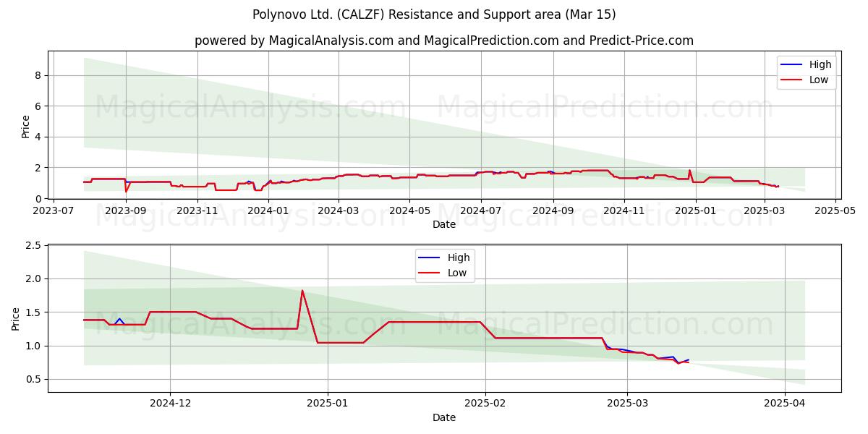
Task: Click the 'Price' axis label of the top chart
Action: point(26,126)
